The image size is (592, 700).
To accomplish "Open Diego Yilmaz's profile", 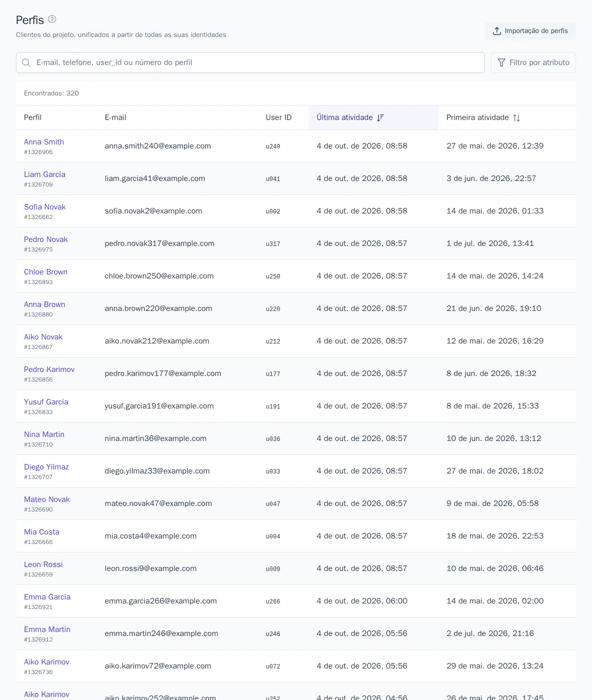I will click(46, 467).
